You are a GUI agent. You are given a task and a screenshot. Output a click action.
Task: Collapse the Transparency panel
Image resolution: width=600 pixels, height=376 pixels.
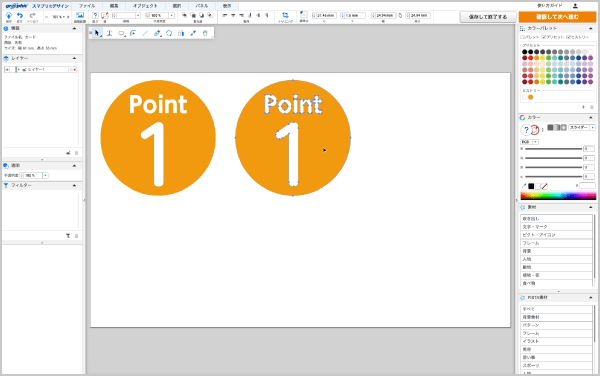[74, 166]
